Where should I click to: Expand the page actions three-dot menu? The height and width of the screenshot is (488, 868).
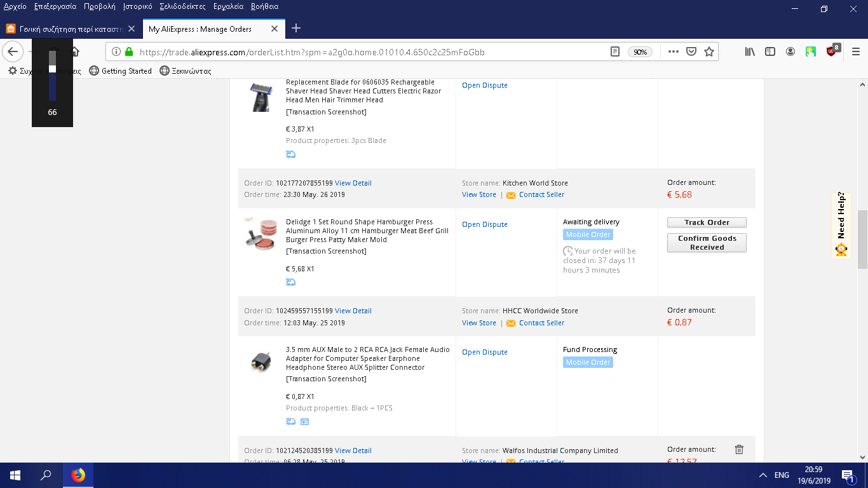673,52
